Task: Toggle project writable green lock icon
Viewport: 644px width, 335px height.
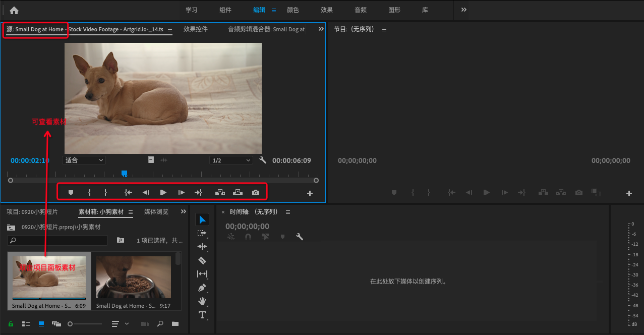Action: pos(11,323)
